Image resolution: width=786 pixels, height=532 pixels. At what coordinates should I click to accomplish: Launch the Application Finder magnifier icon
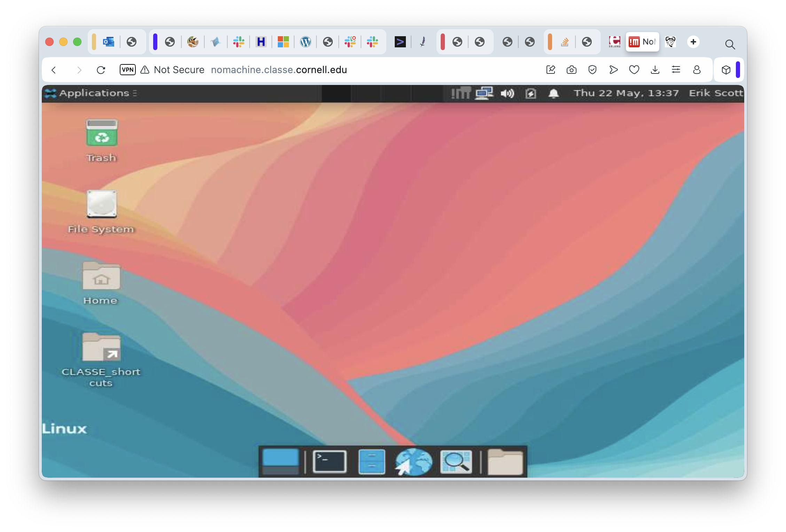(x=456, y=462)
